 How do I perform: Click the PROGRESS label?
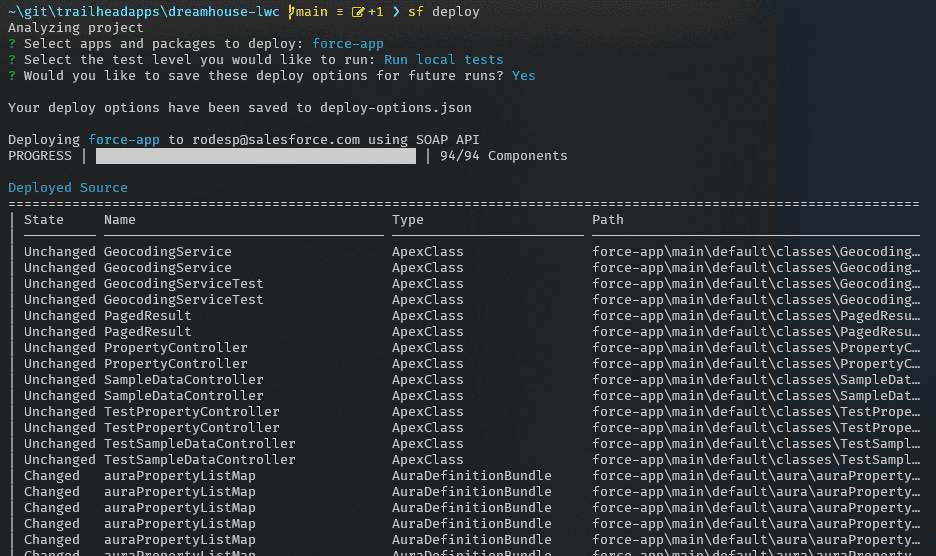pyautogui.click(x=40, y=156)
